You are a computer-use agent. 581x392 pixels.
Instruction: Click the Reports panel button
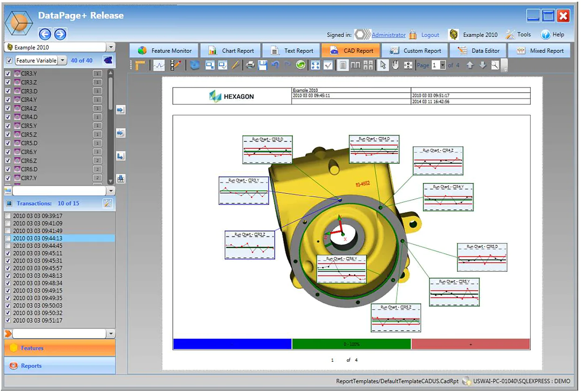60,365
